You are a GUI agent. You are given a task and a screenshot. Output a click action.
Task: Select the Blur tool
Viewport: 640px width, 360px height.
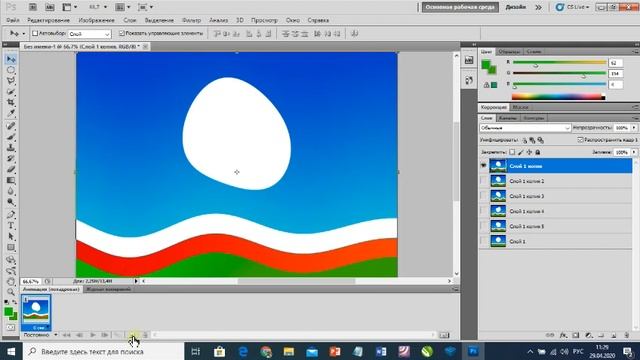click(x=11, y=191)
